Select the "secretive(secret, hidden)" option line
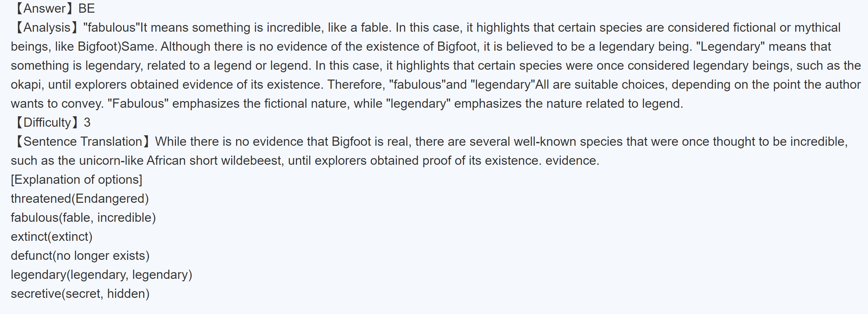Screen dimensions: 868x314 (80, 293)
